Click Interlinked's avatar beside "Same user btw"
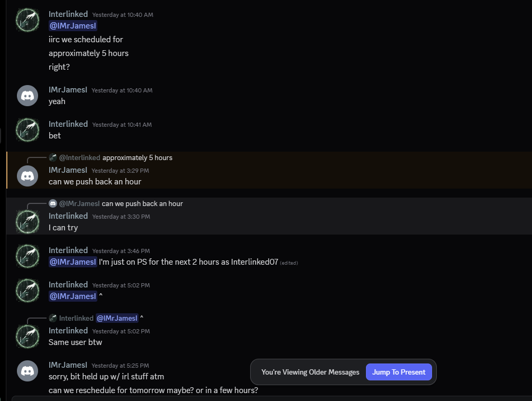The width and height of the screenshot is (532, 401). tap(27, 336)
